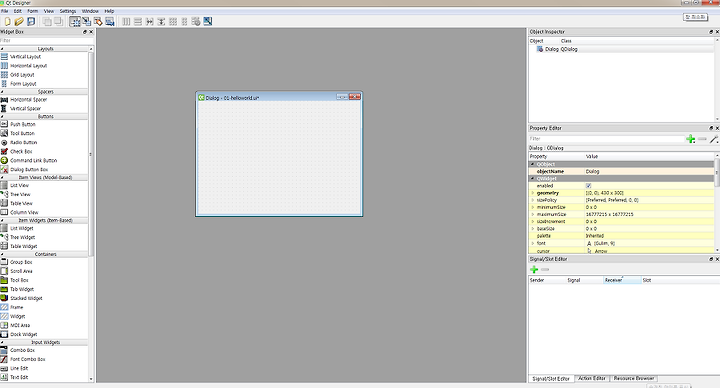Apply Lay Out Horizontally toolbar icon
Viewport: 720px width, 388px height.
pyautogui.click(x=126, y=22)
